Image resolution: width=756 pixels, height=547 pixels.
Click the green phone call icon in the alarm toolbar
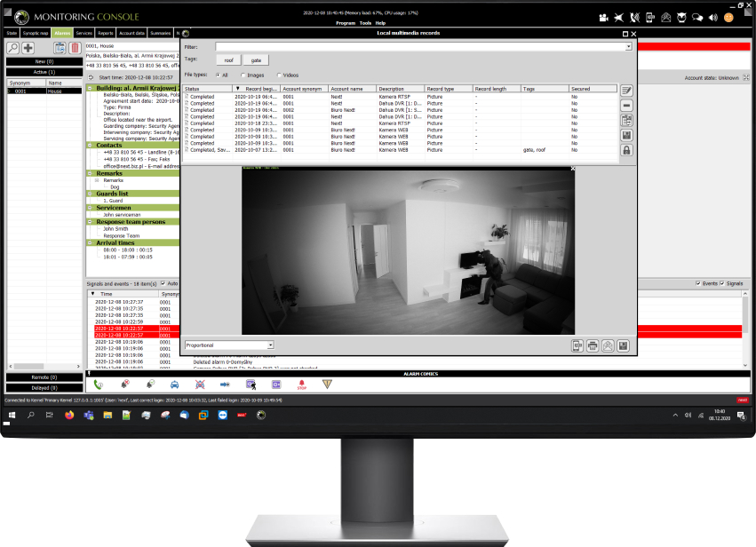point(99,384)
